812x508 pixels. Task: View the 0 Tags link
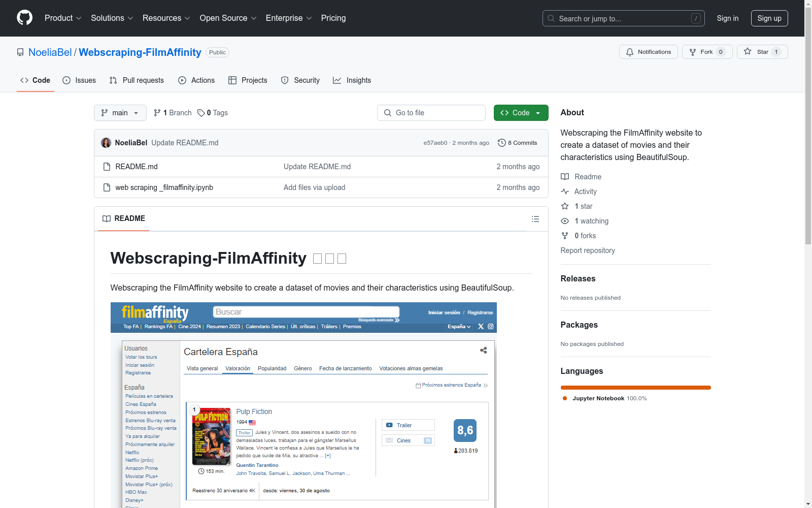[x=213, y=113]
